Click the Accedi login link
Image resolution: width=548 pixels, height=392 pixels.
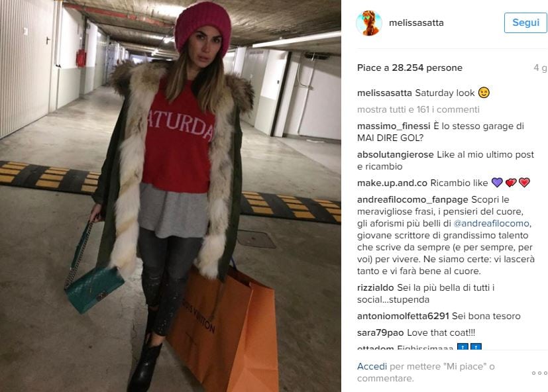[x=372, y=366]
